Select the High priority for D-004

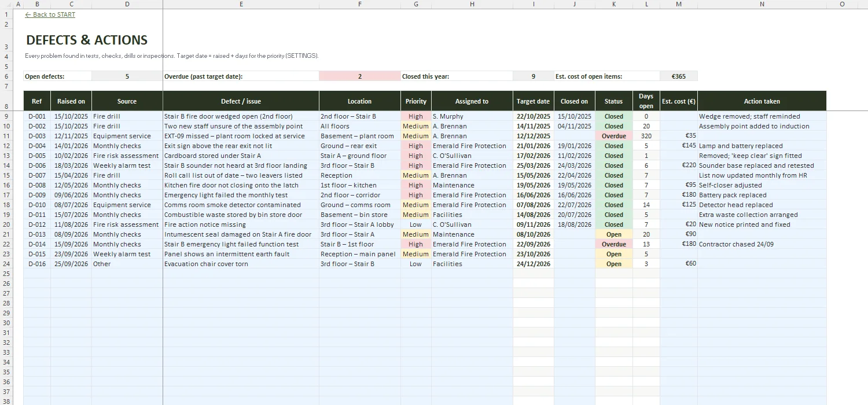tap(416, 146)
